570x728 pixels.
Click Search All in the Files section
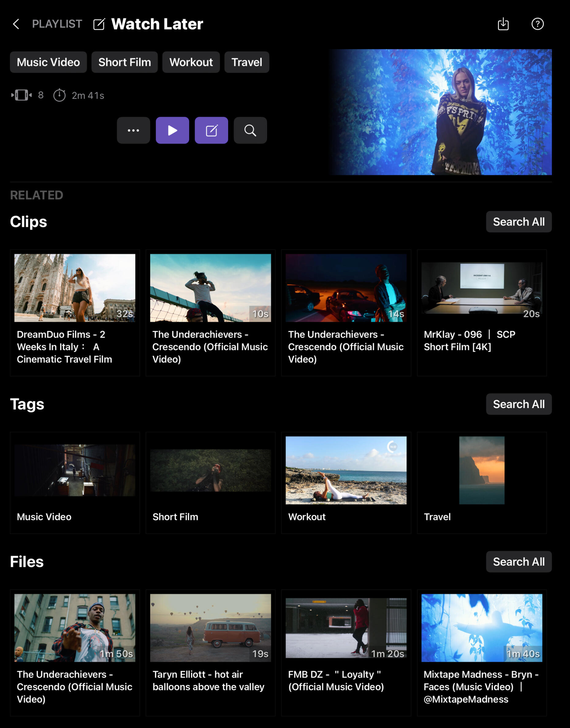pyautogui.click(x=518, y=562)
